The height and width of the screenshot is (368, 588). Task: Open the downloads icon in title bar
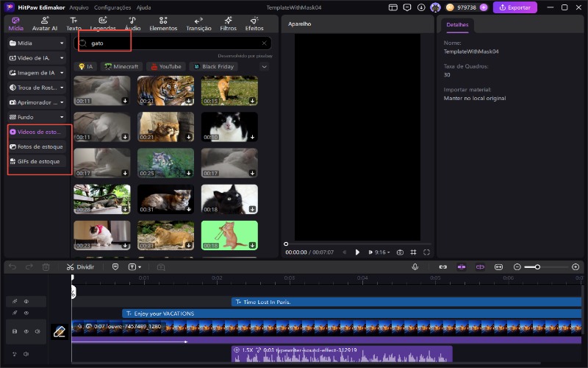coord(421,7)
